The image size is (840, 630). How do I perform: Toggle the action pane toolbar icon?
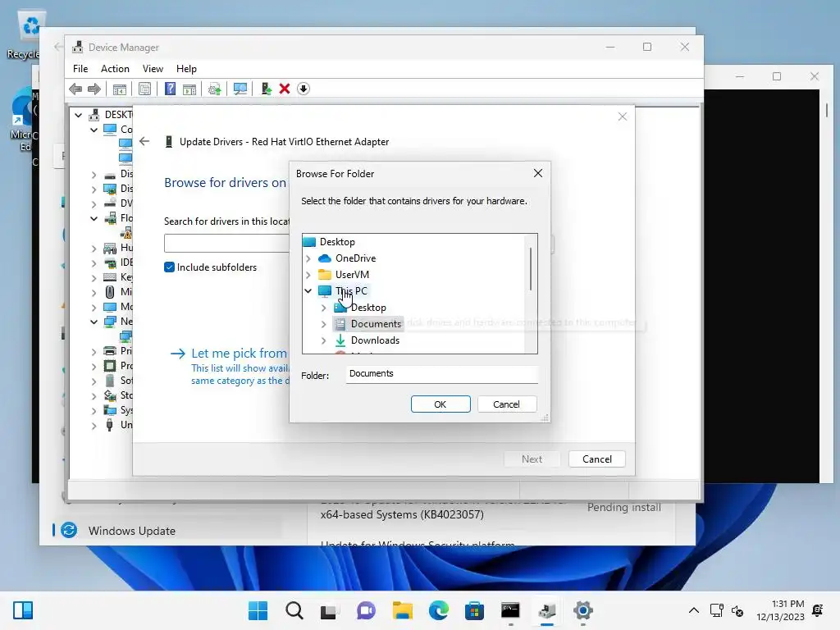tap(189, 89)
